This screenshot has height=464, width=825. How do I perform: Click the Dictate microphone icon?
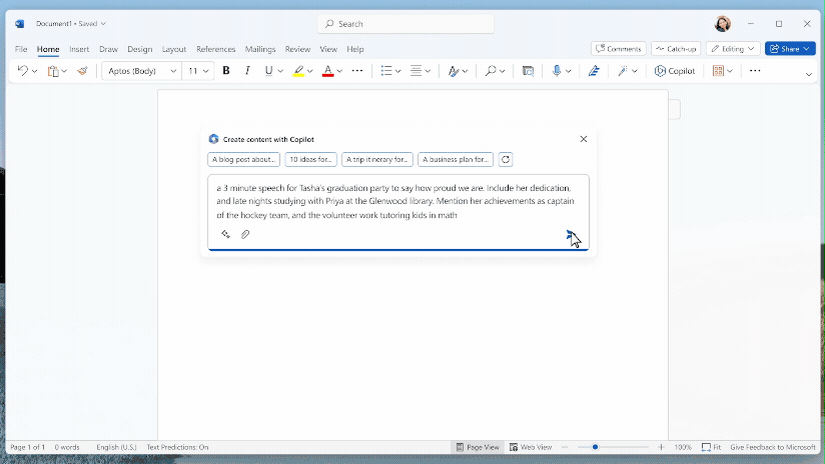557,70
